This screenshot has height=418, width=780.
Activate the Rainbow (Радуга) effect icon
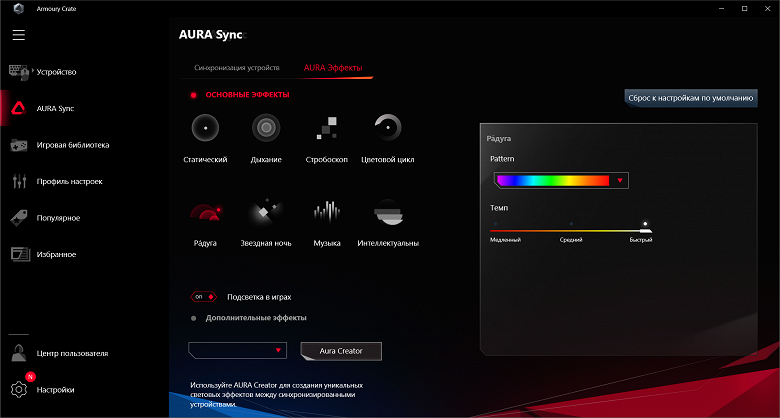point(205,212)
